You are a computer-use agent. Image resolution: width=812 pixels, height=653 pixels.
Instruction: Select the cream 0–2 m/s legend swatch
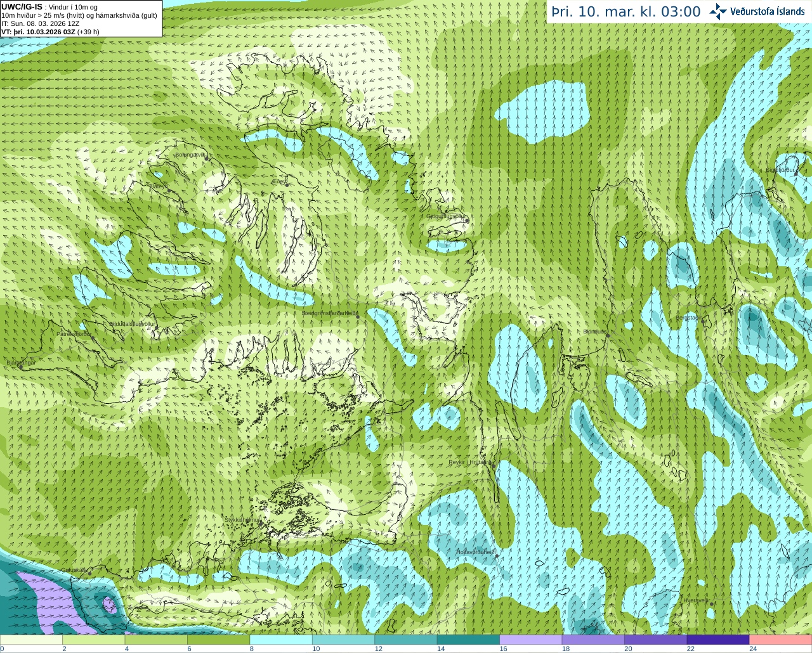(x=31, y=640)
